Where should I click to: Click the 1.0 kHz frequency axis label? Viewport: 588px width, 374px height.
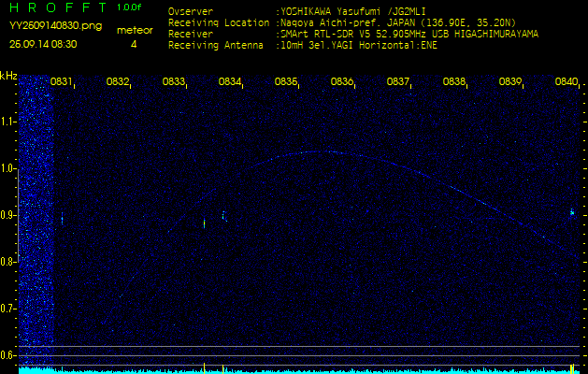(x=8, y=168)
